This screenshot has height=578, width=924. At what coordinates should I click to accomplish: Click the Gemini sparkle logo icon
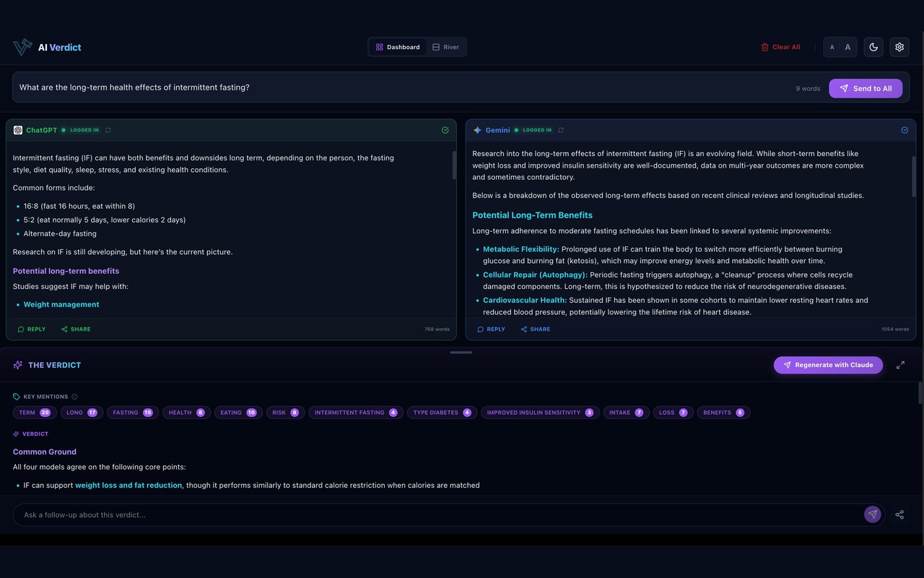tap(477, 130)
